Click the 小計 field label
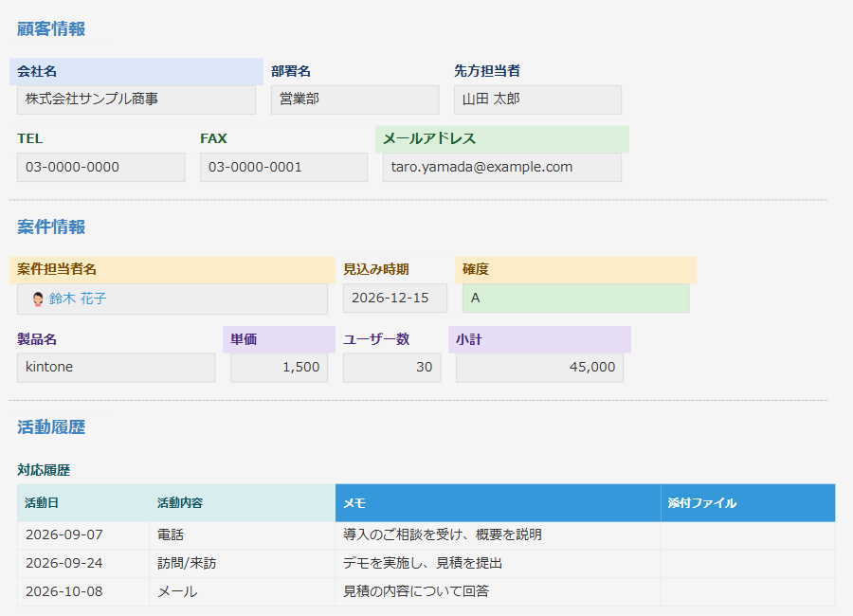Viewport: 853px width, 616px height. click(469, 339)
